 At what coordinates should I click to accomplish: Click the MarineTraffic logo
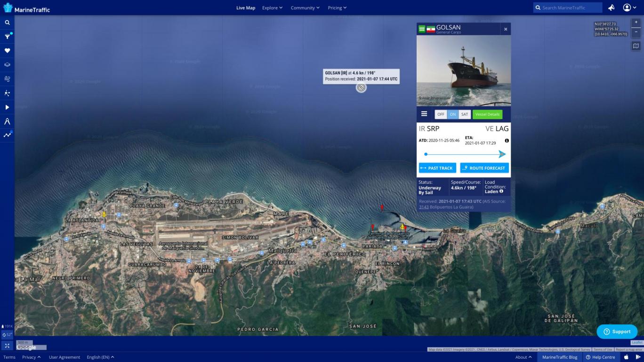[x=26, y=8]
